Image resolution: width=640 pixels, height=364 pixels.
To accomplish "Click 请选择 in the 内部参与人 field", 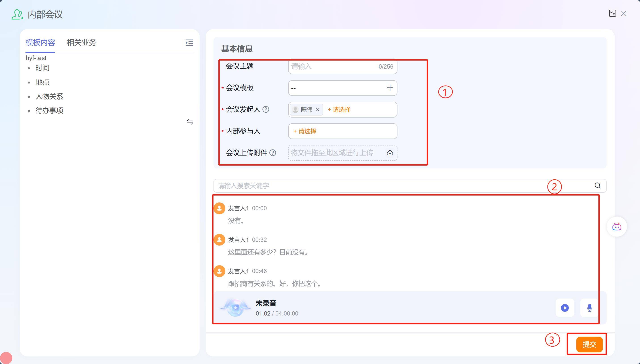I will tap(305, 131).
